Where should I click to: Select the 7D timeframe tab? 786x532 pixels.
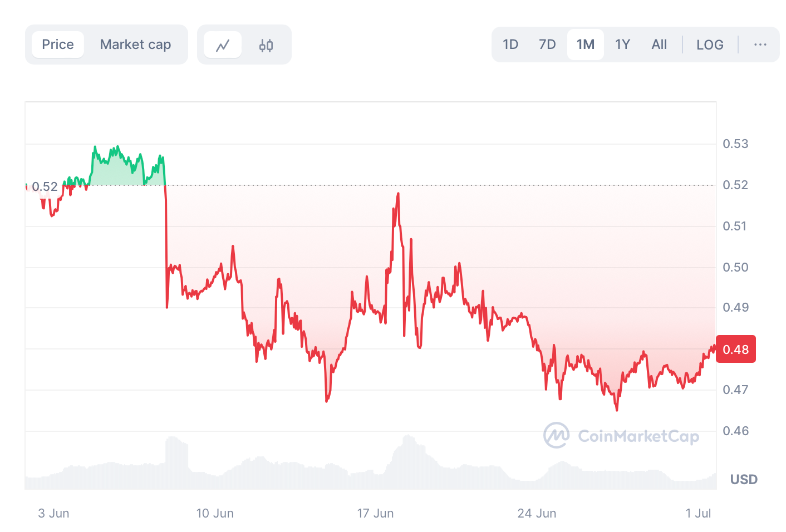click(547, 45)
